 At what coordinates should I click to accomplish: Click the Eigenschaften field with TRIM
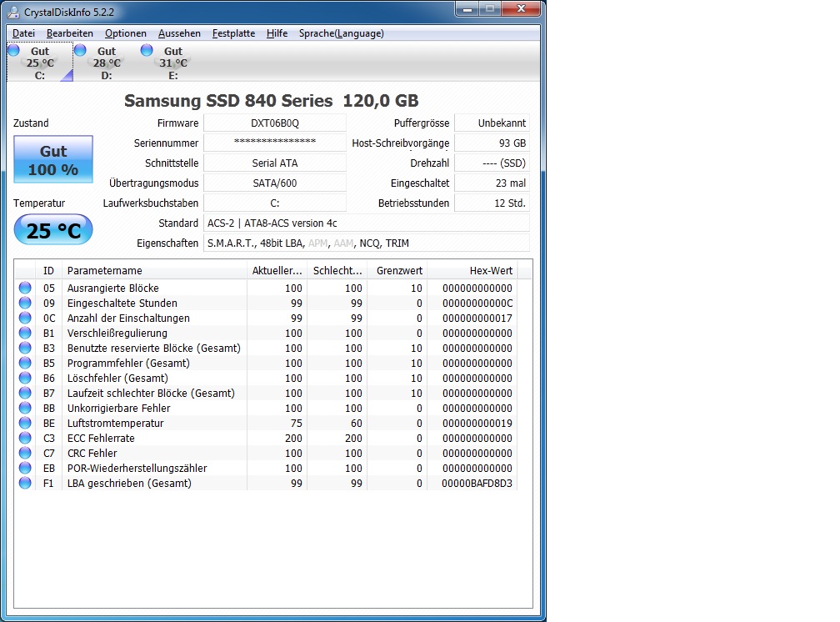point(367,243)
